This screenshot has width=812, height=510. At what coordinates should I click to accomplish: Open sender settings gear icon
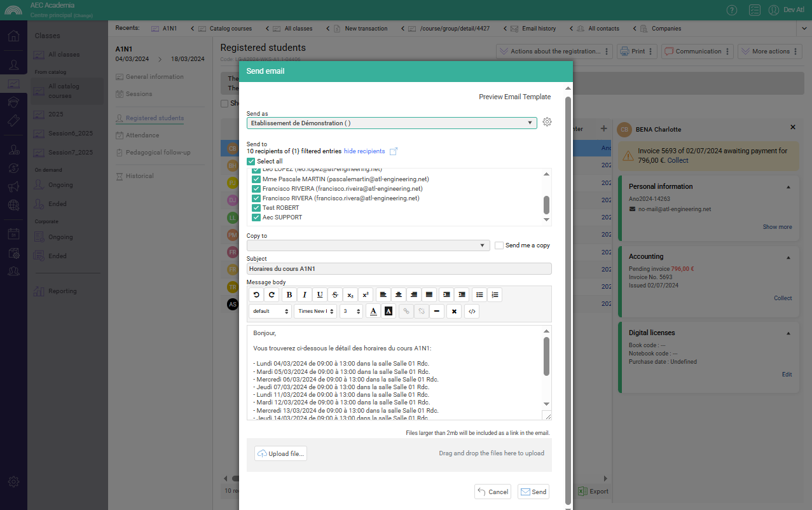(547, 122)
